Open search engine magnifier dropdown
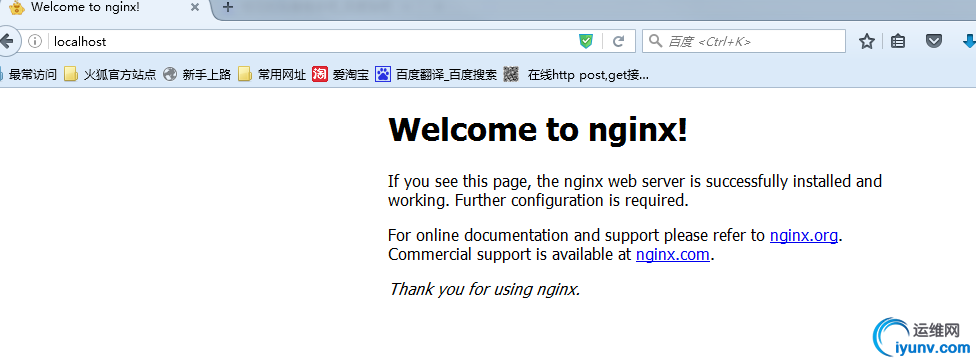Image resolution: width=976 pixels, height=364 pixels. tap(655, 41)
